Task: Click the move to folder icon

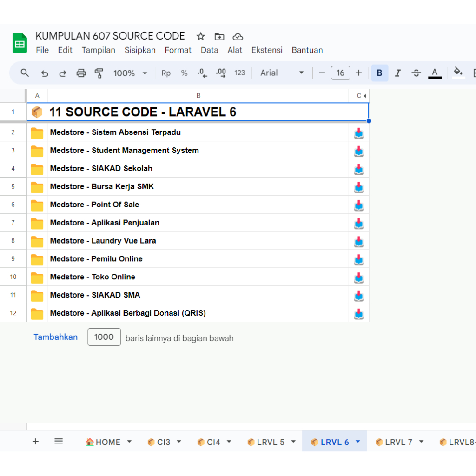Action: click(219, 36)
